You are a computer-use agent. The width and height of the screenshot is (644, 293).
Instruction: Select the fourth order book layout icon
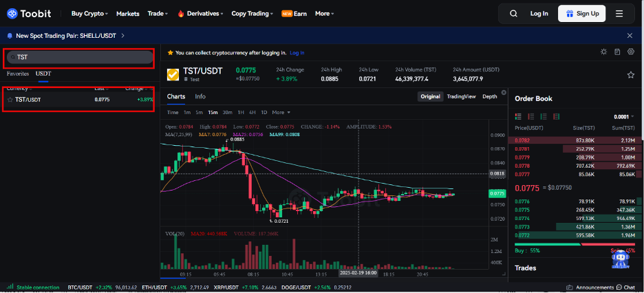pyautogui.click(x=556, y=116)
